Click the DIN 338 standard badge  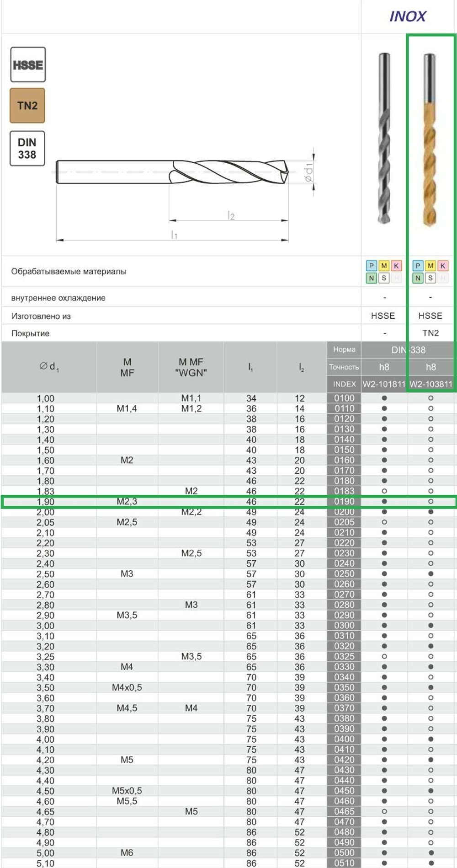(27, 148)
